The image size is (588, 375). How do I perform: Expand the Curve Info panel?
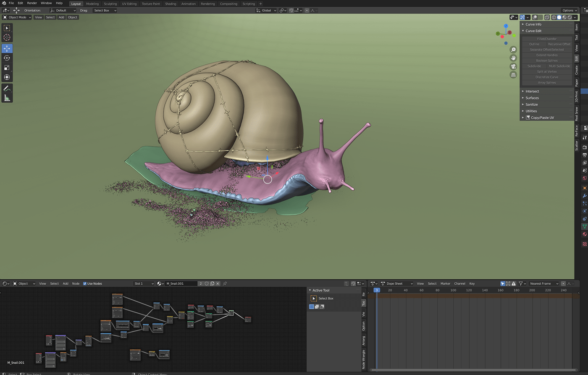click(533, 24)
